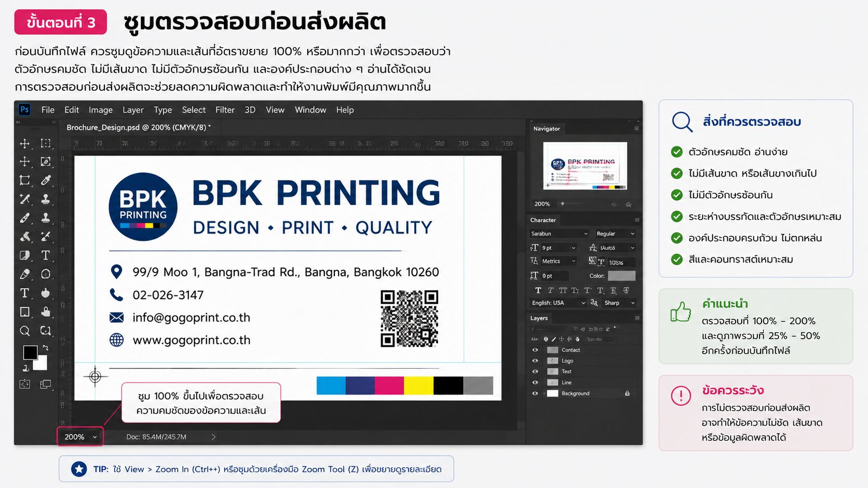868x488 pixels.
Task: Open the View menu
Action: pyautogui.click(x=275, y=110)
